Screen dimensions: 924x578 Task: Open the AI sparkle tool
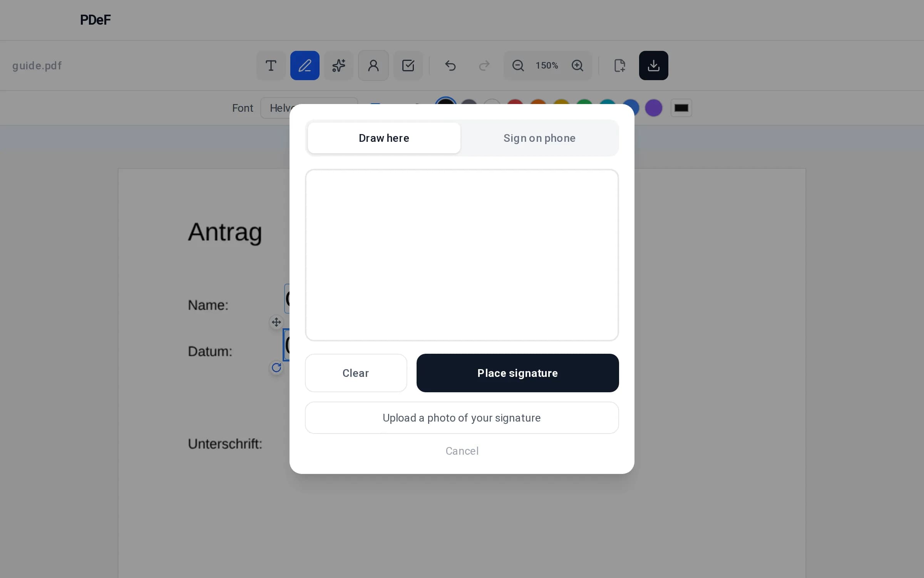pyautogui.click(x=338, y=66)
